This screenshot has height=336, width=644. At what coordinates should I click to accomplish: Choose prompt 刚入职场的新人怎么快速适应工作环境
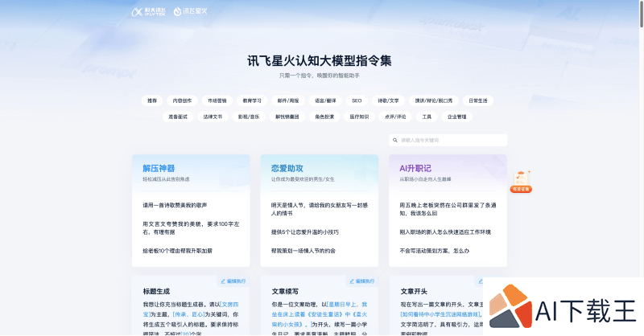[445, 232]
